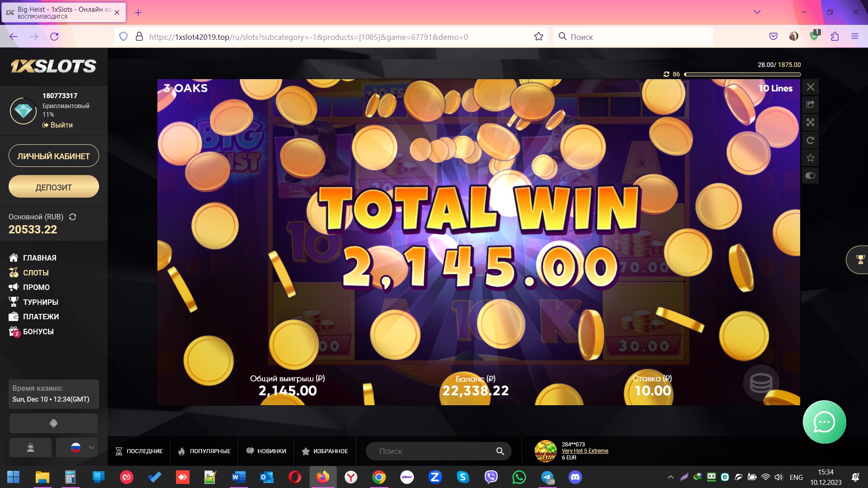This screenshot has height=488, width=868.
Task: Open File Explorer from the taskbar
Action: pos(42,477)
